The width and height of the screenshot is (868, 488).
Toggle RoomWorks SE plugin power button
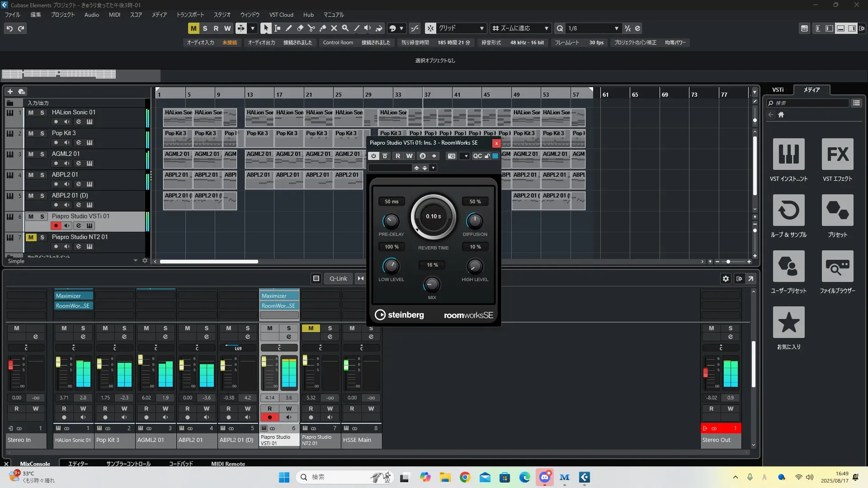coord(373,156)
